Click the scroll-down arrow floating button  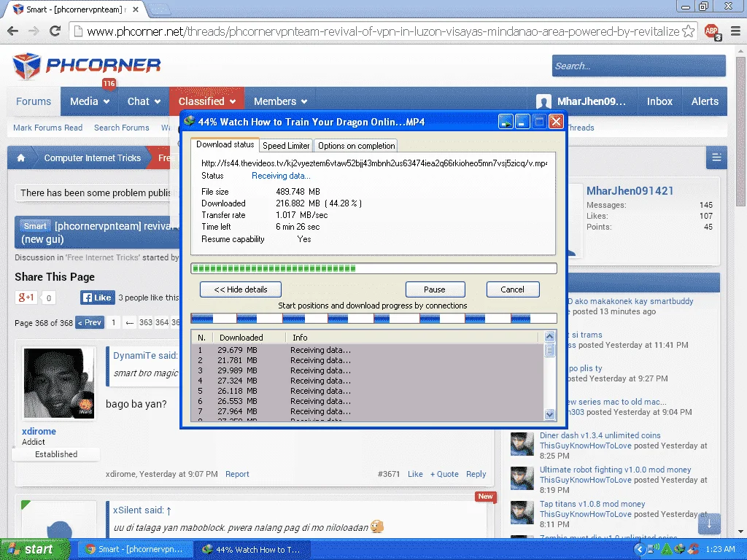(709, 524)
